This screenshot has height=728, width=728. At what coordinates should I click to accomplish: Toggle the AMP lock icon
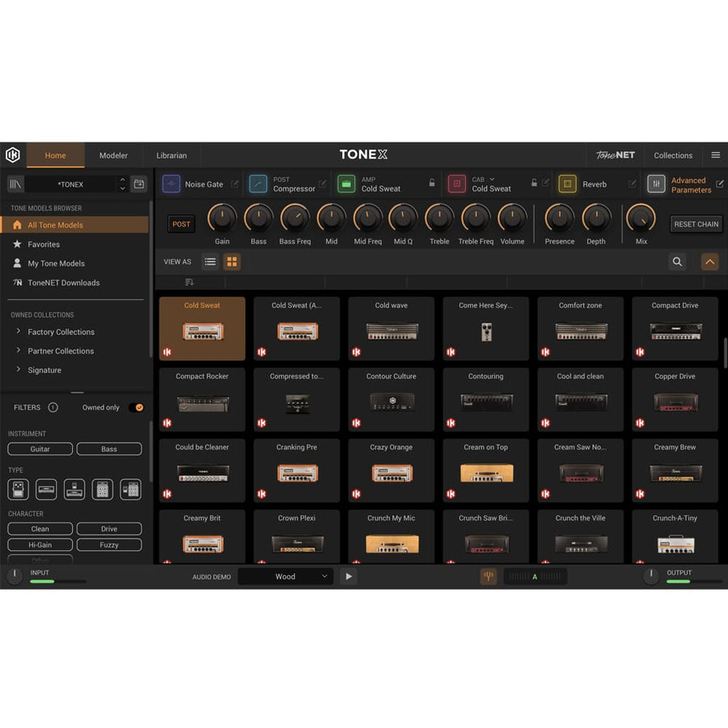click(432, 183)
